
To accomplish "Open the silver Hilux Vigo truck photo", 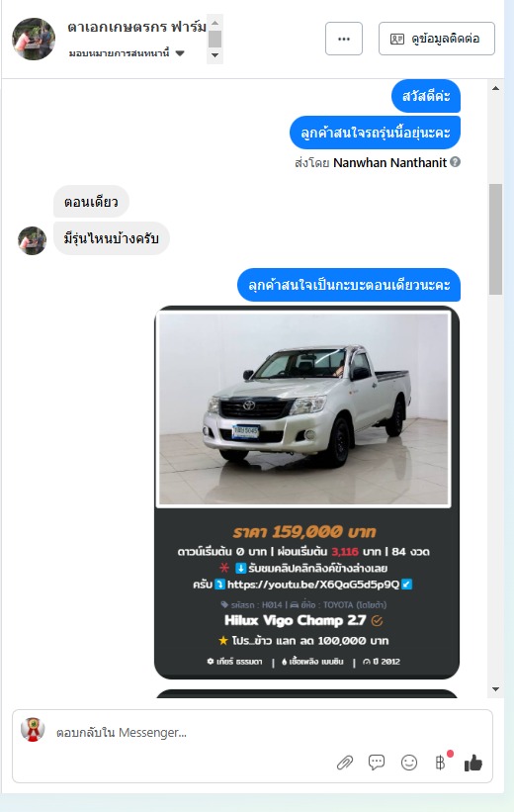I will (303, 408).
